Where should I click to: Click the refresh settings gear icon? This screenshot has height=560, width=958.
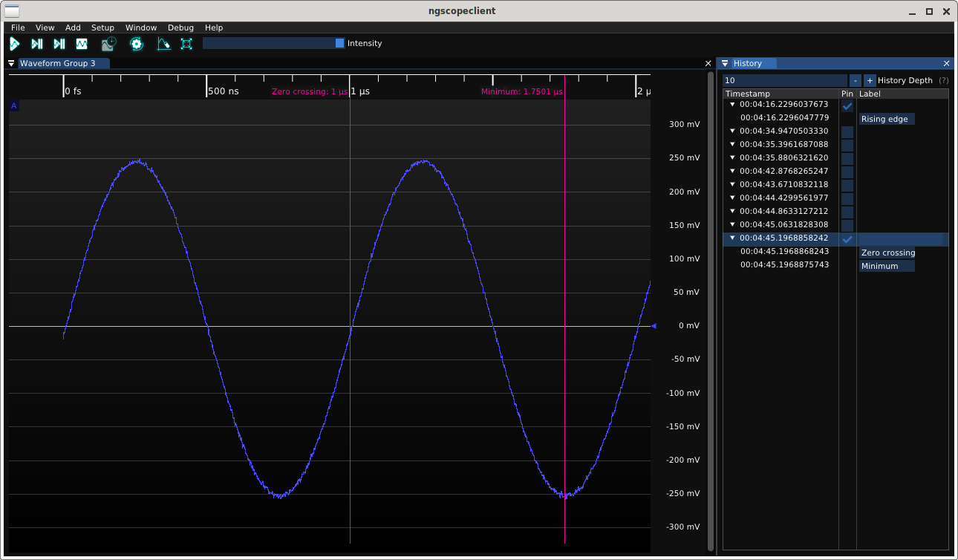(137, 44)
